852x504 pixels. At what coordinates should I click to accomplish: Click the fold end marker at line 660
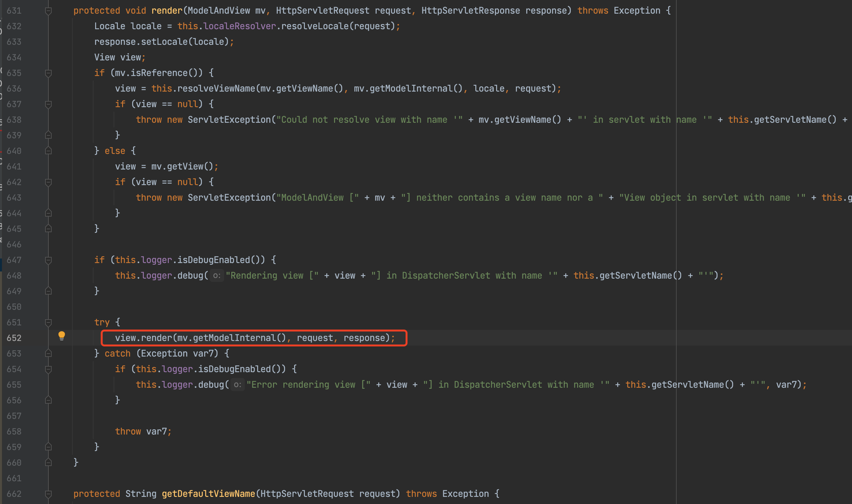pos(48,462)
